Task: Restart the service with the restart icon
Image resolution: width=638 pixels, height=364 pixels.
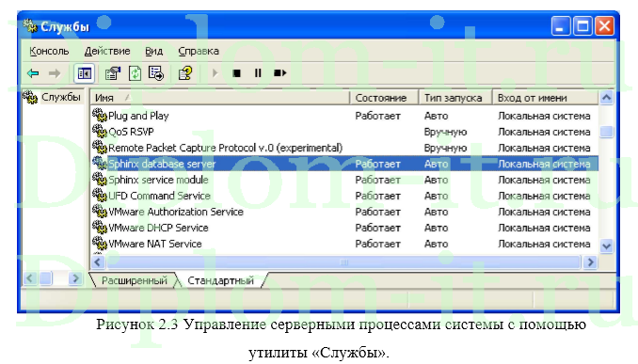Action: [279, 73]
